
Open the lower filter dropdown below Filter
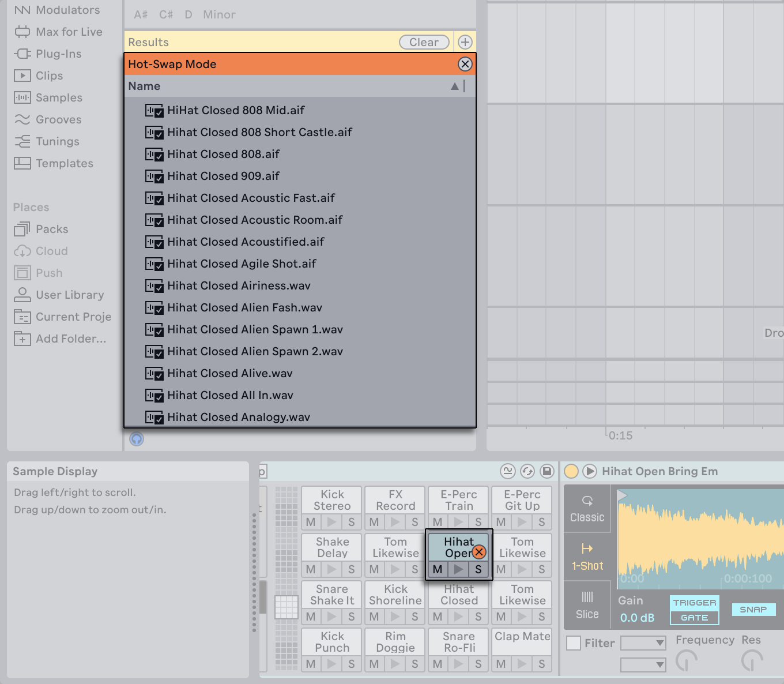[643, 664]
